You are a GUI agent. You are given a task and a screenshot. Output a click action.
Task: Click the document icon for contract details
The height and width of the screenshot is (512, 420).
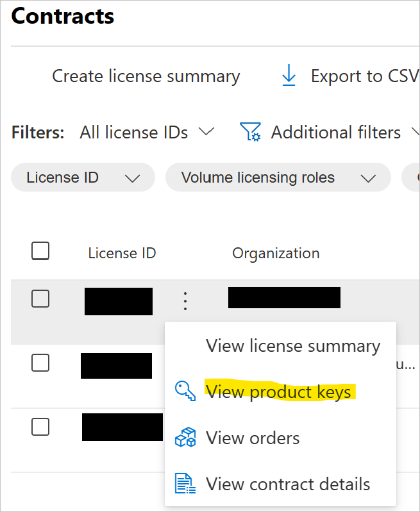pyautogui.click(x=185, y=484)
